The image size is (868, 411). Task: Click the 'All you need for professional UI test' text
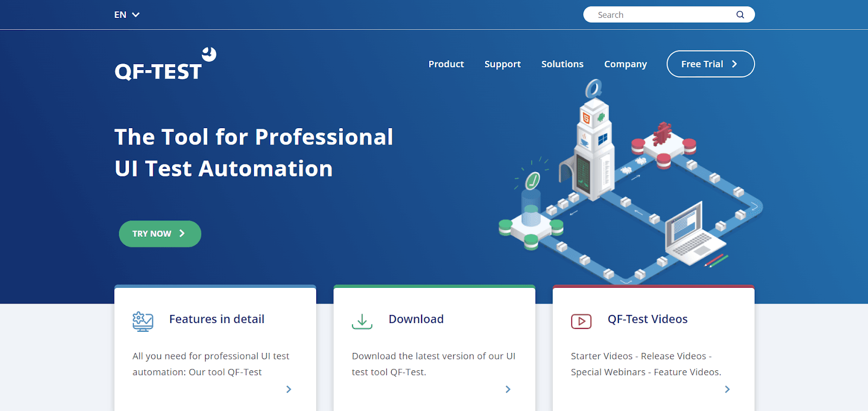211,356
